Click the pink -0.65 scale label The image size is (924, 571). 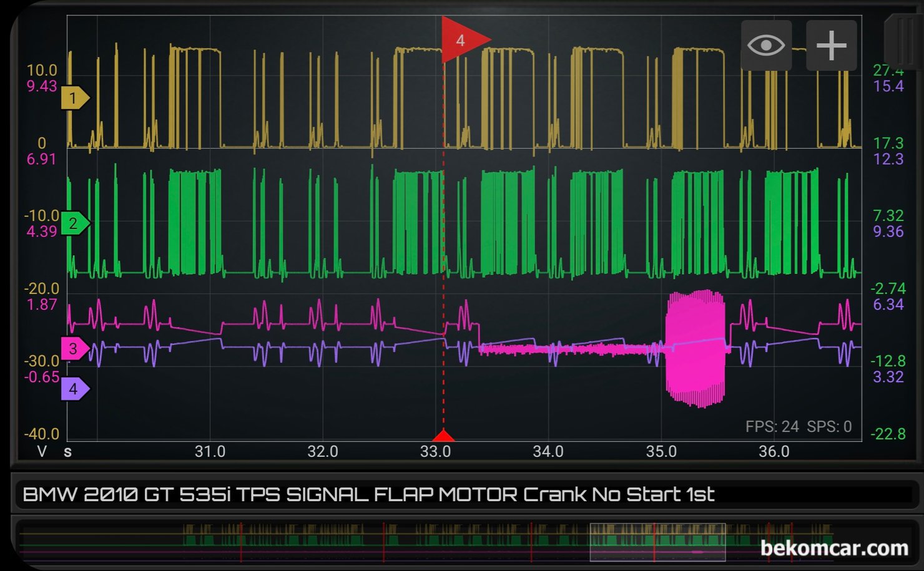pyautogui.click(x=42, y=377)
